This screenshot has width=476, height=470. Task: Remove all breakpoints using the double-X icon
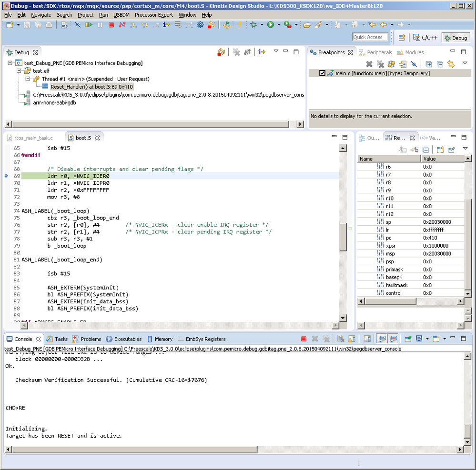[380, 64]
